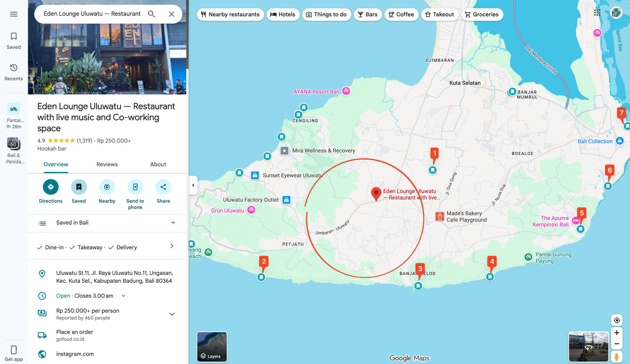Screen dimensions: 630x364
Task: Zoom out on the map
Action: pos(617,344)
